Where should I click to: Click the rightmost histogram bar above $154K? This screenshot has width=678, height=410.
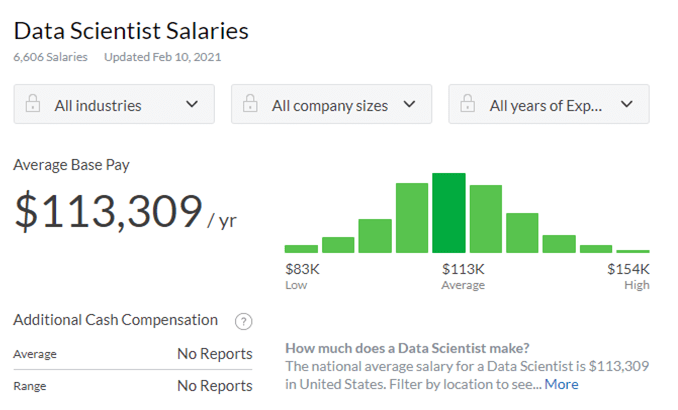pos(633,250)
